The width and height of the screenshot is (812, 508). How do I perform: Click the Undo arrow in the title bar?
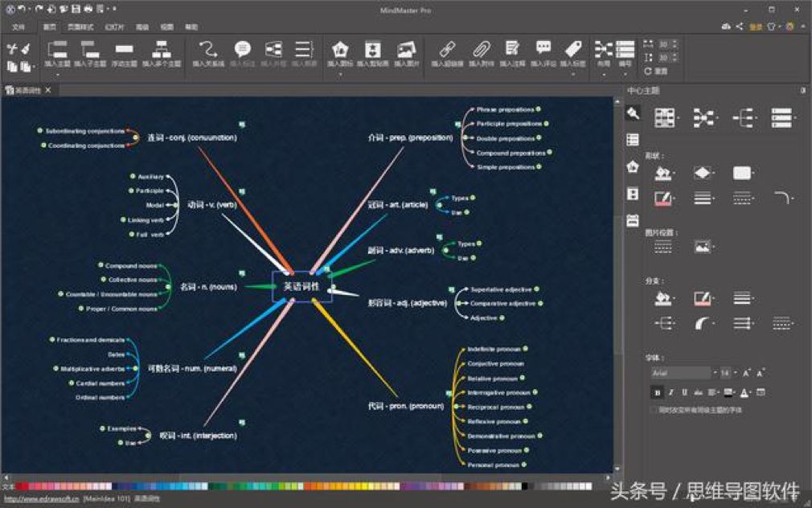[21, 10]
